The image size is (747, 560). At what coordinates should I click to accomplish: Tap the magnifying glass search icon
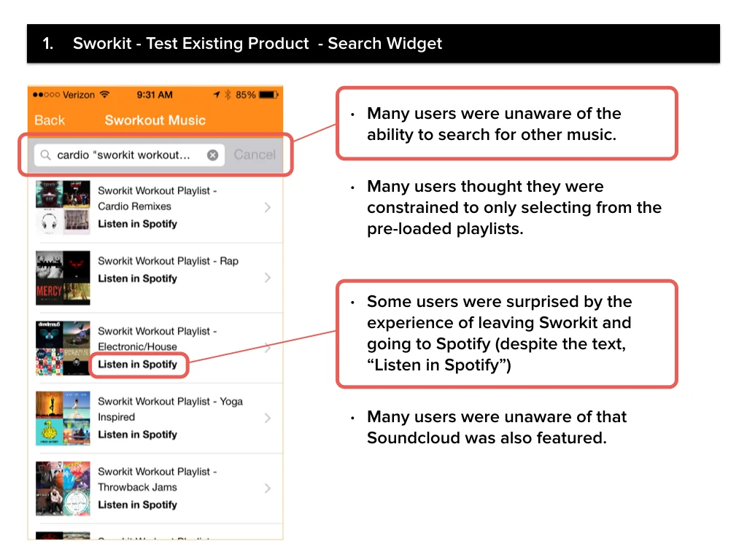[x=46, y=155]
